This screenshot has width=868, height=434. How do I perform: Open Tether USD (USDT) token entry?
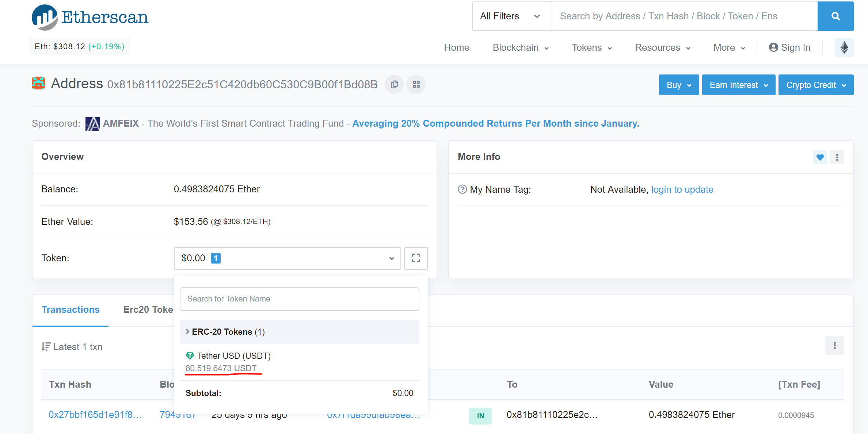point(234,356)
